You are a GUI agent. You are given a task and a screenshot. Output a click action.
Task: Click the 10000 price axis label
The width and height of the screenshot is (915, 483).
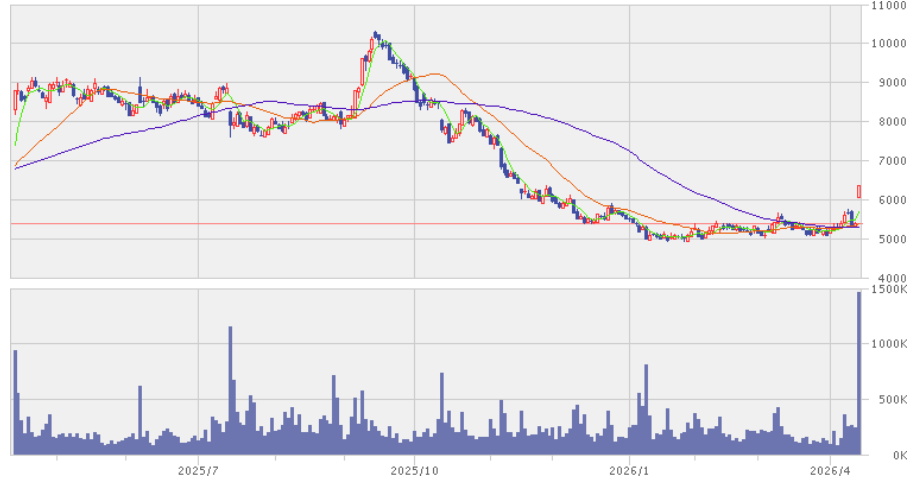click(x=890, y=44)
